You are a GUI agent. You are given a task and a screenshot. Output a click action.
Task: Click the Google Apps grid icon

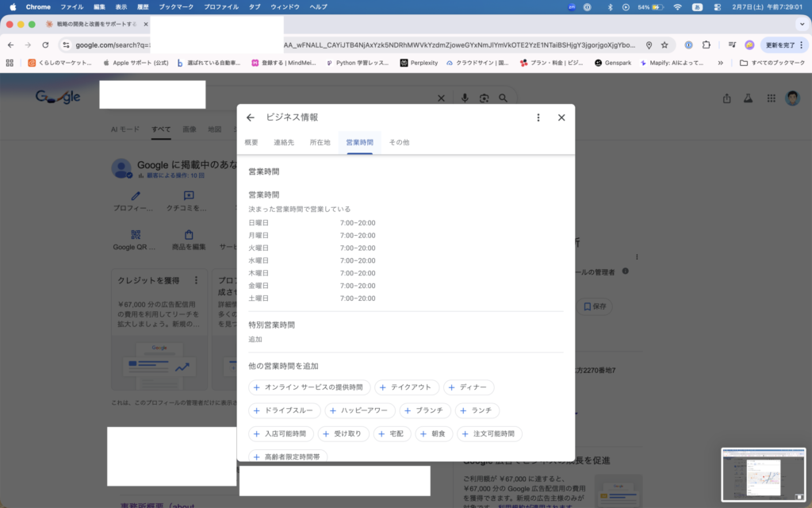771,98
